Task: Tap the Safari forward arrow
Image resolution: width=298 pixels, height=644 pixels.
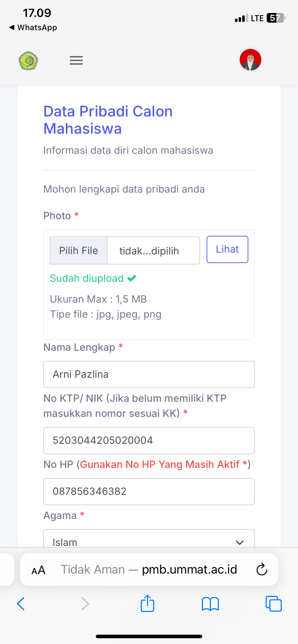Action: [85, 604]
